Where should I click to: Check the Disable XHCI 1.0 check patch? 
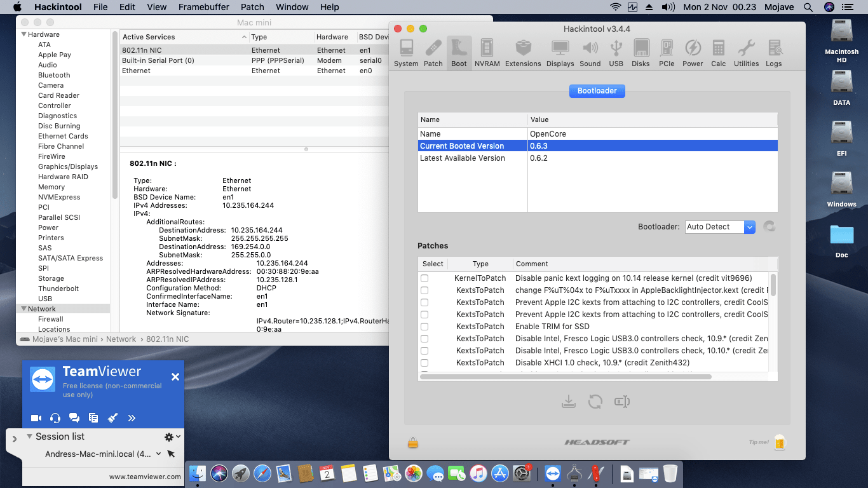[x=424, y=363]
